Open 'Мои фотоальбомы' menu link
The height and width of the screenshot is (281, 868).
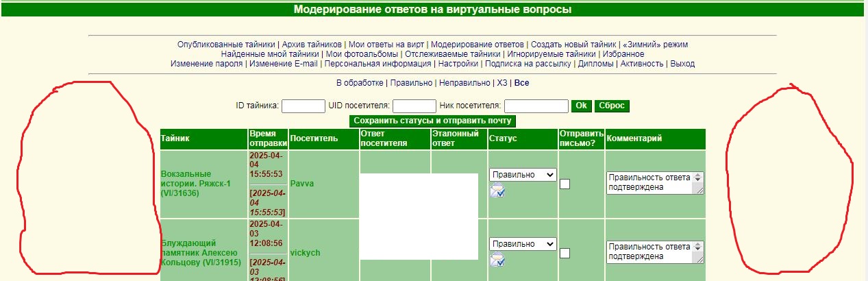[362, 54]
